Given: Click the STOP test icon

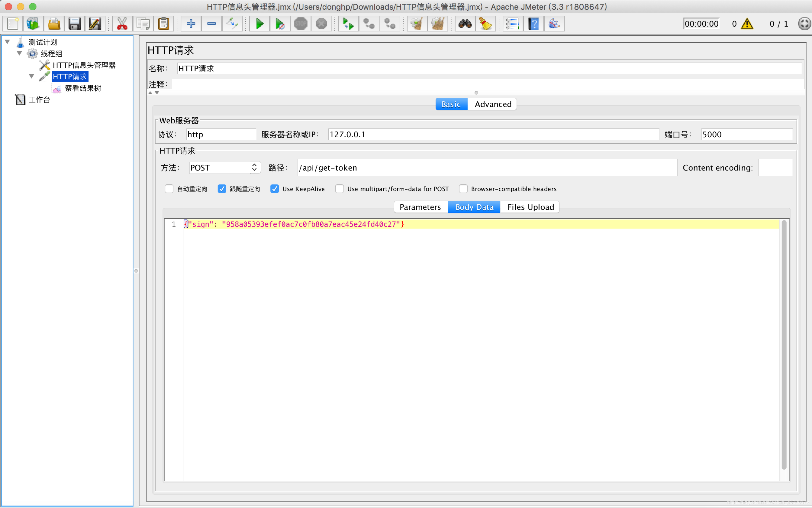Looking at the screenshot, I should pyautogui.click(x=301, y=24).
